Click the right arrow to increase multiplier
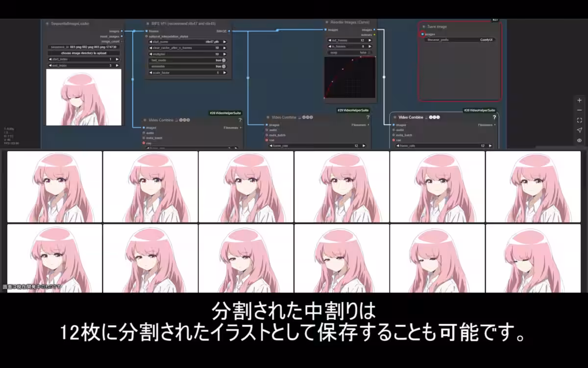 tap(225, 54)
